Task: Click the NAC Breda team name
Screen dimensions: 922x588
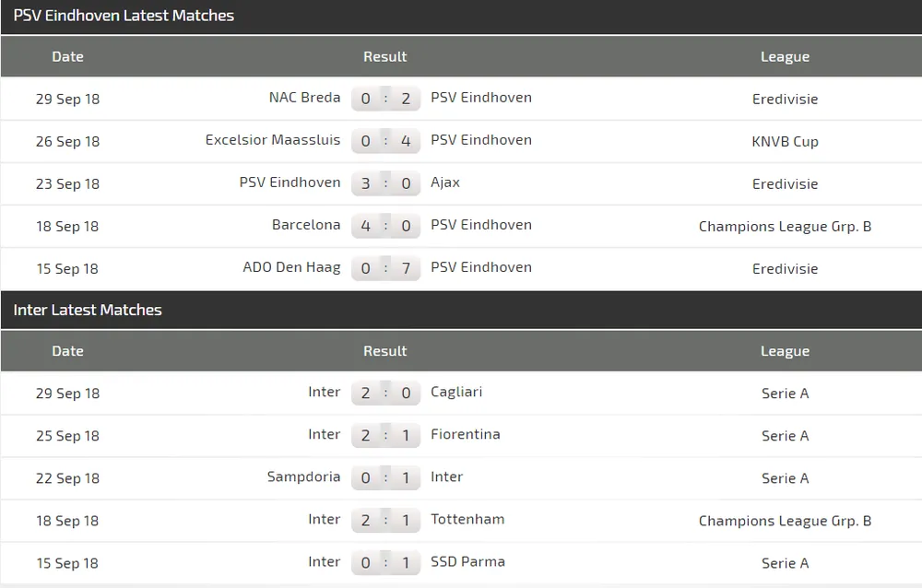Action: point(304,98)
